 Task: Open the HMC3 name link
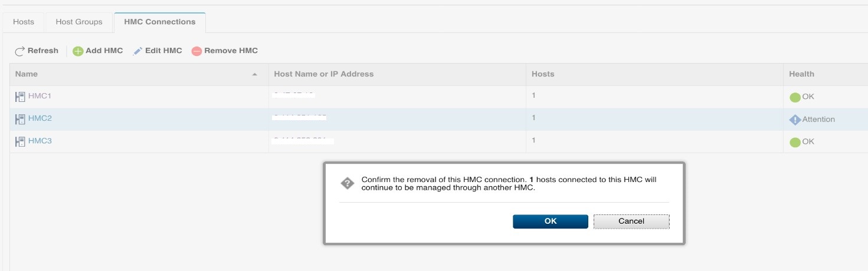coord(40,141)
